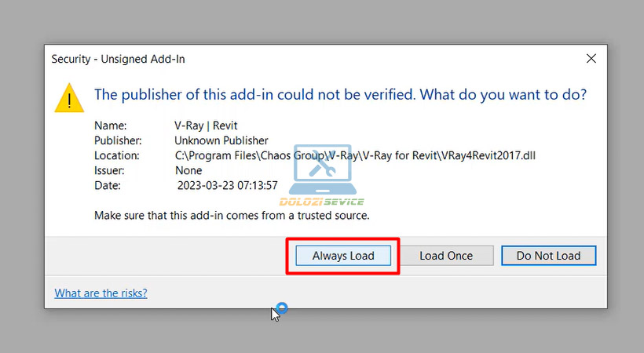
Task: Click the date value 2023-03-23 07:13:57
Action: [x=228, y=186]
